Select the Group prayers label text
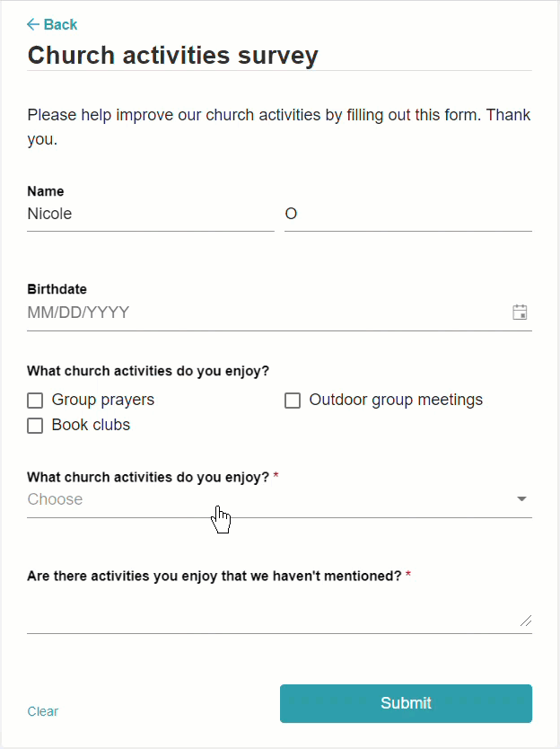Viewport: 560px width, 749px height. [103, 400]
